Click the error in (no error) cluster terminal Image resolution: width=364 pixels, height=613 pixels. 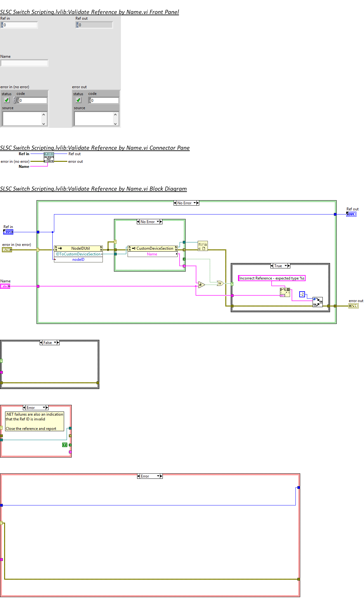pos(7,250)
